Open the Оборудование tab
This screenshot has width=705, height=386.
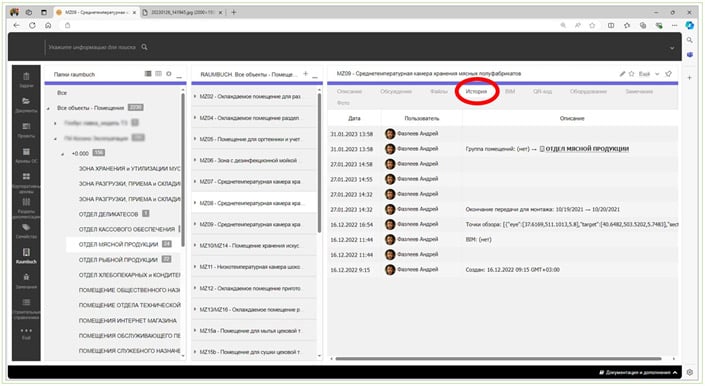[588, 91]
